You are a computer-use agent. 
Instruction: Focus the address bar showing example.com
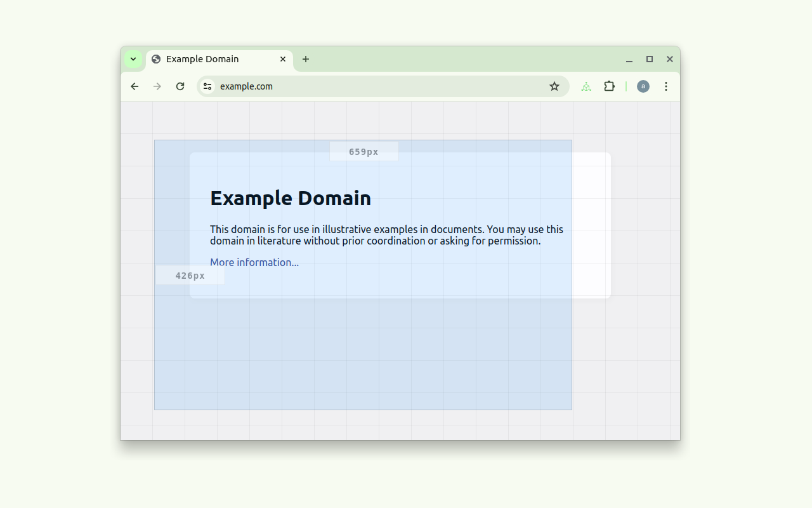click(383, 86)
